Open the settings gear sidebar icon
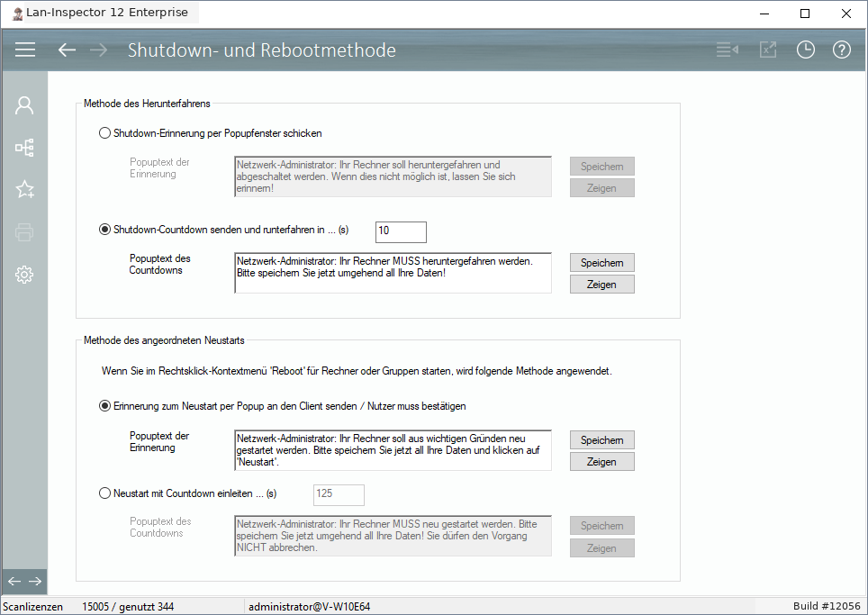 coord(24,275)
